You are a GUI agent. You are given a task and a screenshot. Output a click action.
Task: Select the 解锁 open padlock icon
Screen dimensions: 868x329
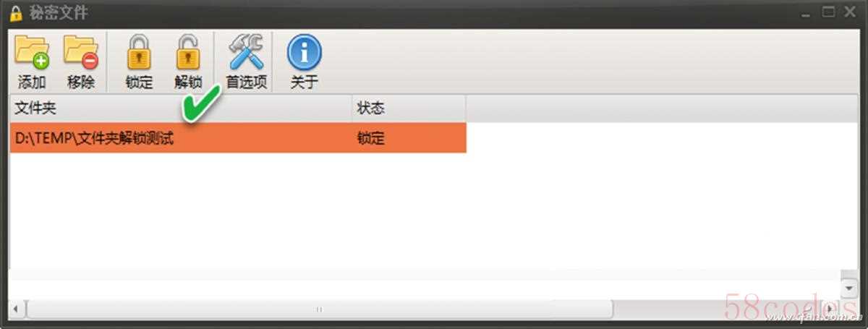(x=188, y=54)
